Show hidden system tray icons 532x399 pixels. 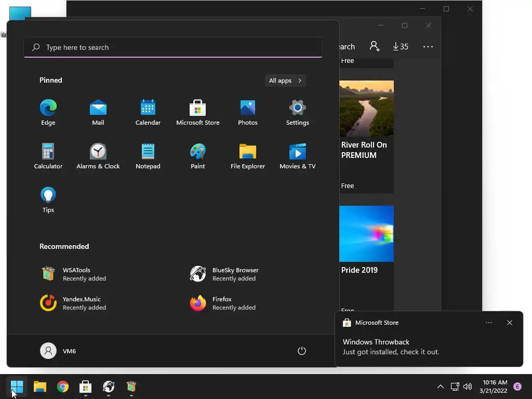coord(441,387)
